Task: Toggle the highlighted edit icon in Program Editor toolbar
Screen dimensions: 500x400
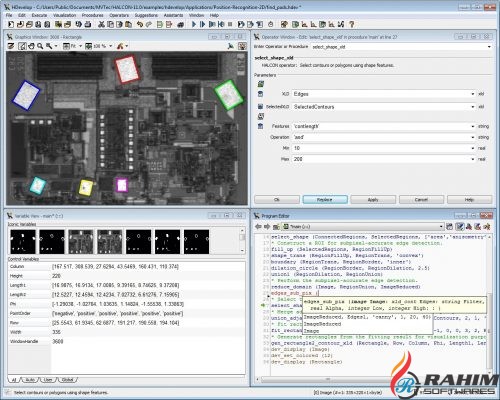Action: [460, 227]
